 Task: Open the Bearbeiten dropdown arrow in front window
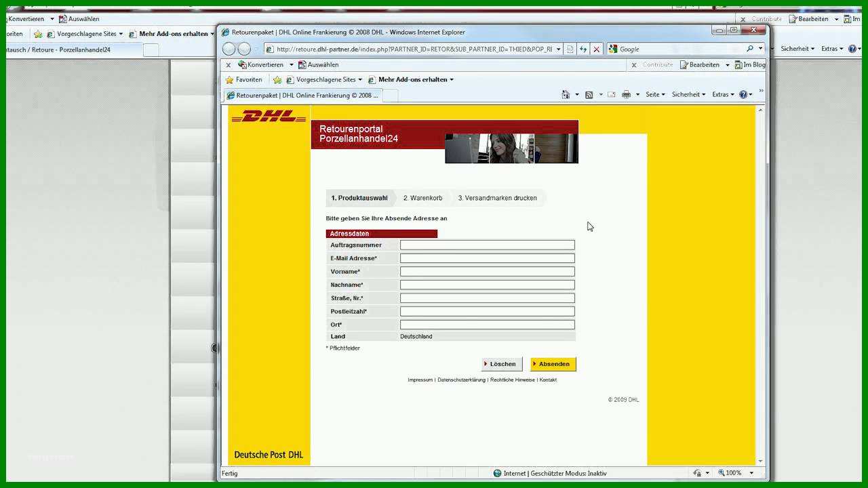728,65
